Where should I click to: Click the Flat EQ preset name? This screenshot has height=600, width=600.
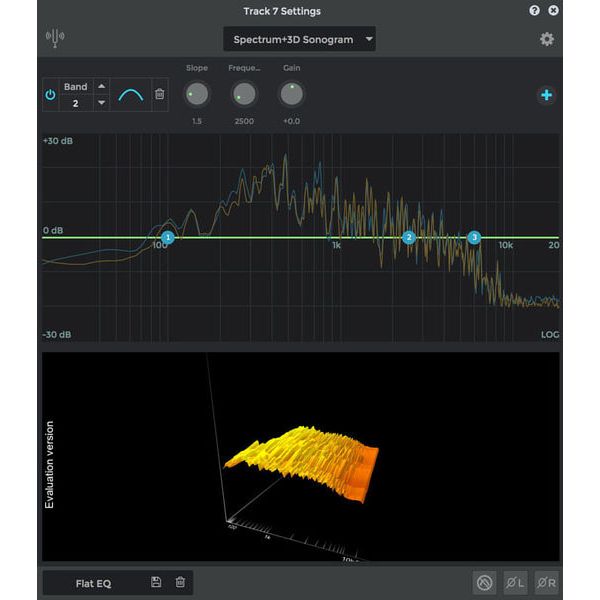(x=93, y=584)
